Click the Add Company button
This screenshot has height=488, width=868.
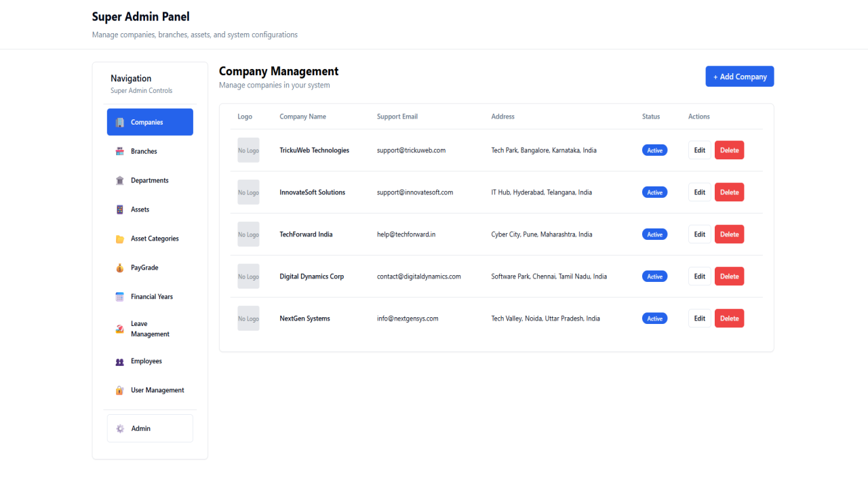click(740, 77)
